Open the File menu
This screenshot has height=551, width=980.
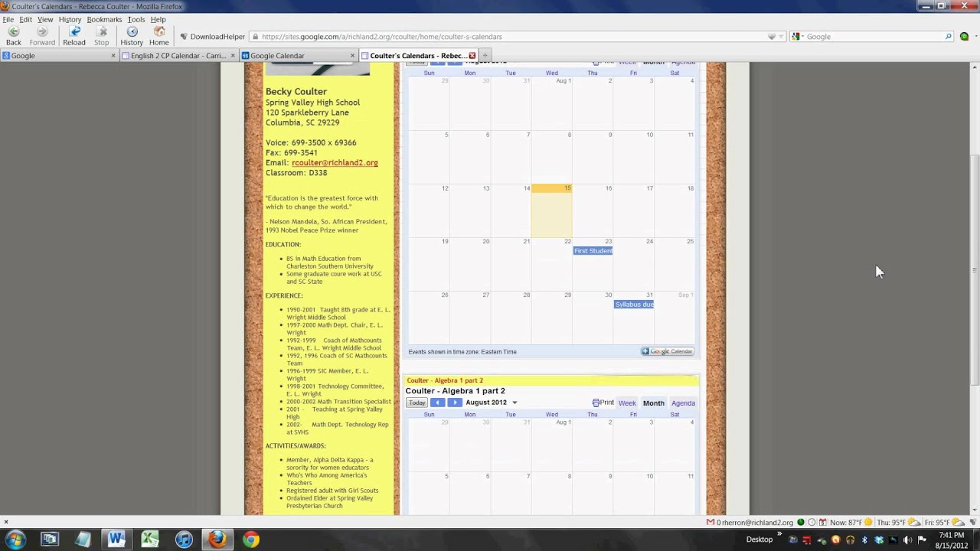coord(8,19)
